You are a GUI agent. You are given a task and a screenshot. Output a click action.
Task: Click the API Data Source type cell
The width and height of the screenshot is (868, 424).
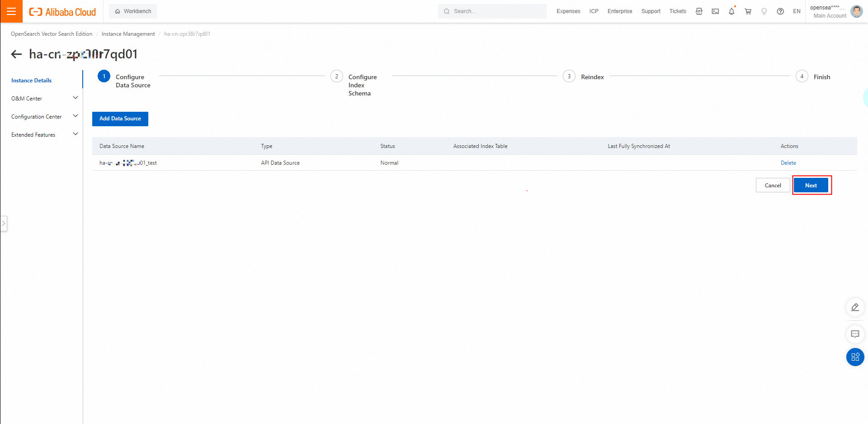click(280, 163)
